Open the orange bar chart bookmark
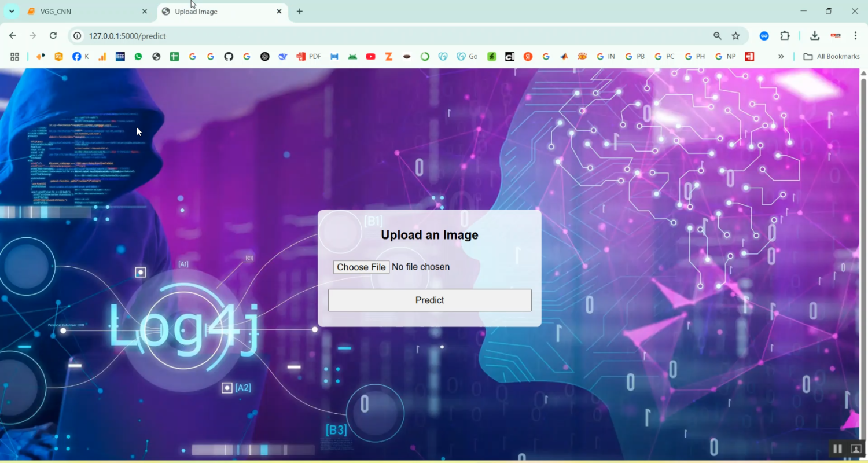The height and width of the screenshot is (463, 868). (x=102, y=57)
